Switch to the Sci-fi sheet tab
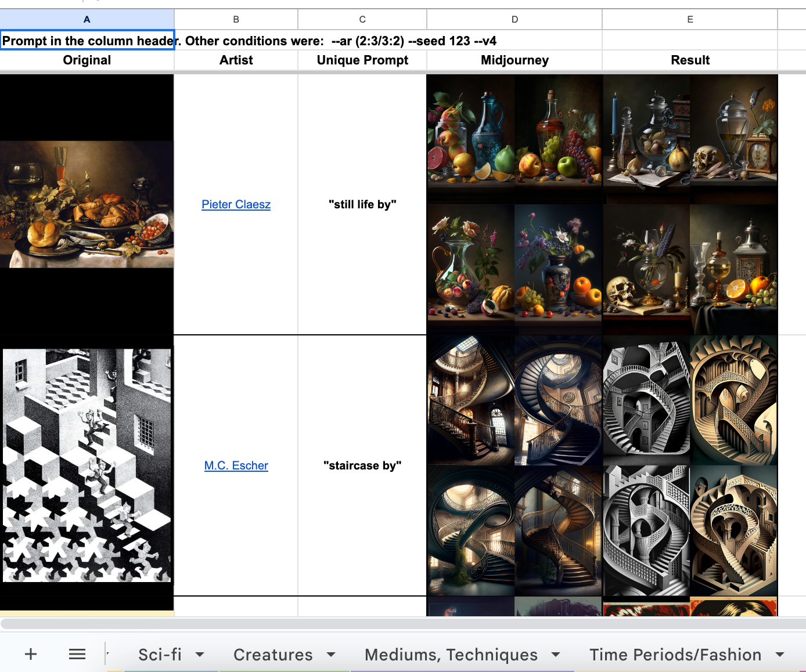The height and width of the screenshot is (672, 806). coord(160,655)
